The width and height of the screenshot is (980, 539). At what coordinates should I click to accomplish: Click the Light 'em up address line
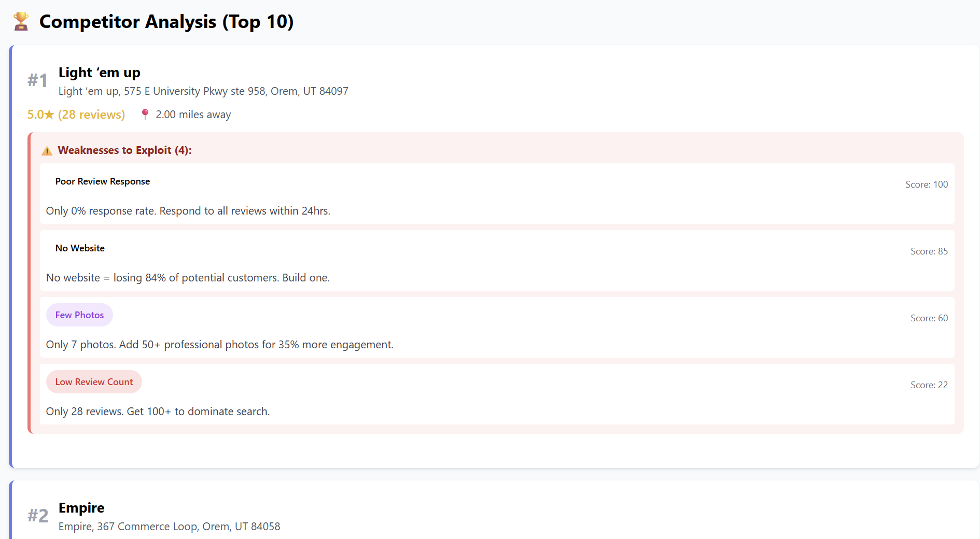pyautogui.click(x=203, y=91)
